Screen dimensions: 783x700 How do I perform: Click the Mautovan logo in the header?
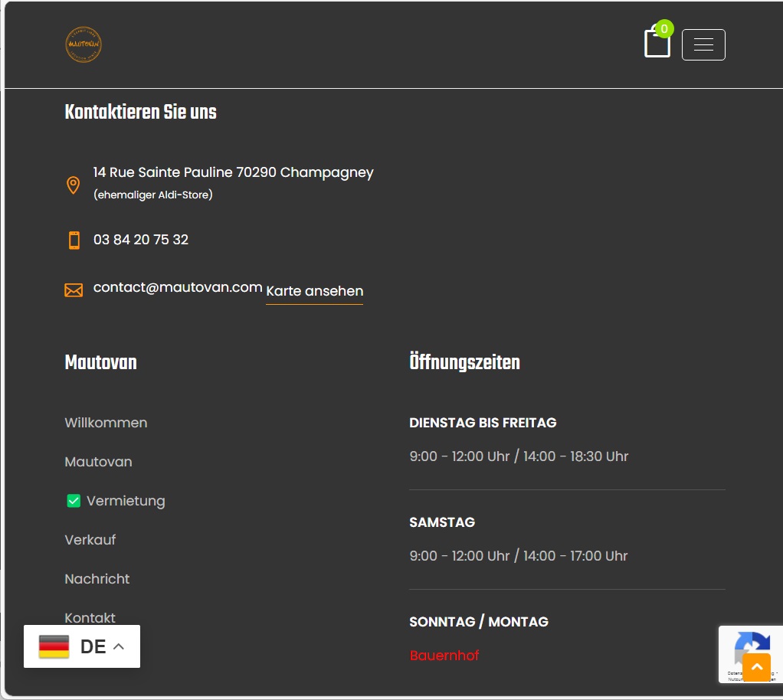[84, 44]
